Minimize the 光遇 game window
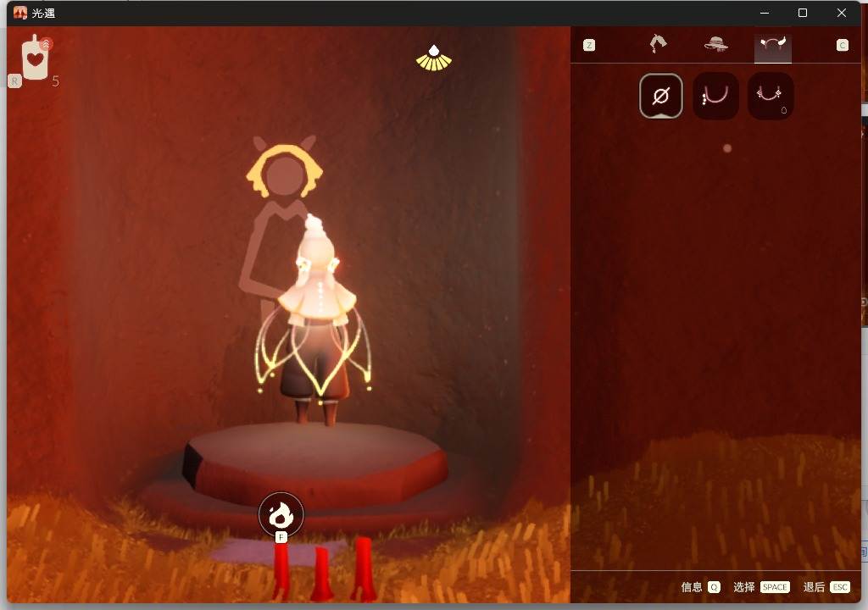868x610 pixels. click(x=765, y=13)
